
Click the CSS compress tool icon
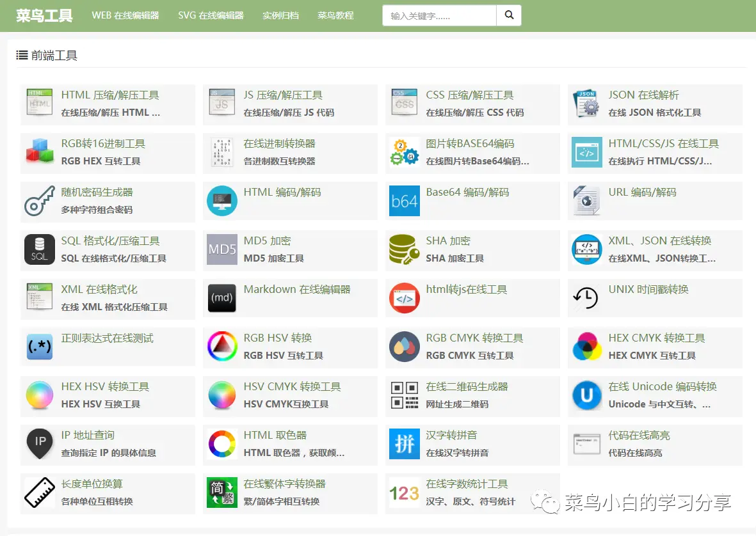404,102
